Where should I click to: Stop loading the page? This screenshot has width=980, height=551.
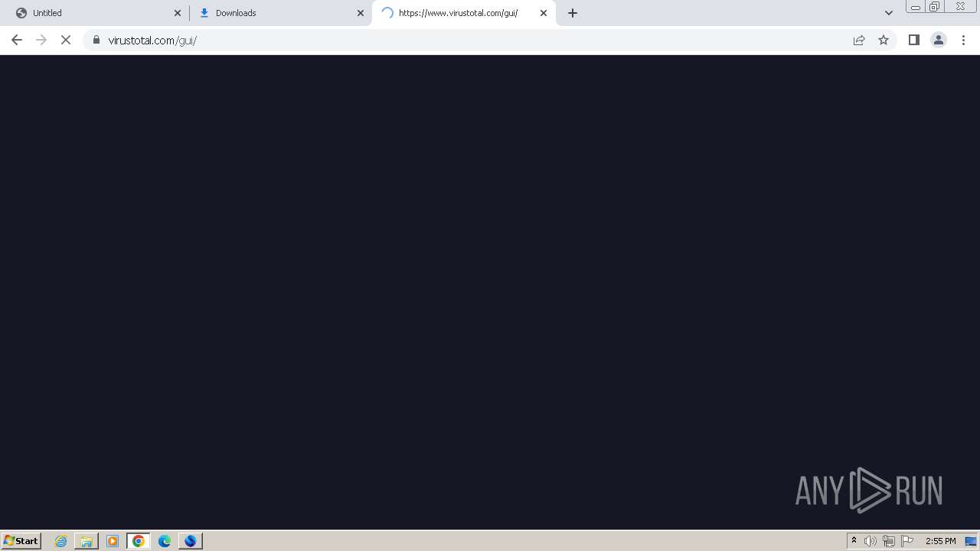[66, 40]
